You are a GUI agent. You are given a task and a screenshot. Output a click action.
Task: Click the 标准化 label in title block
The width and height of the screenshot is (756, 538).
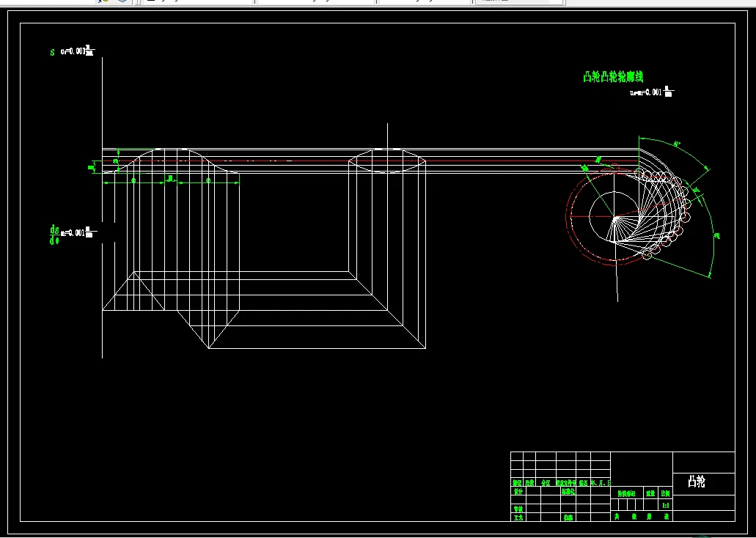[568, 492]
